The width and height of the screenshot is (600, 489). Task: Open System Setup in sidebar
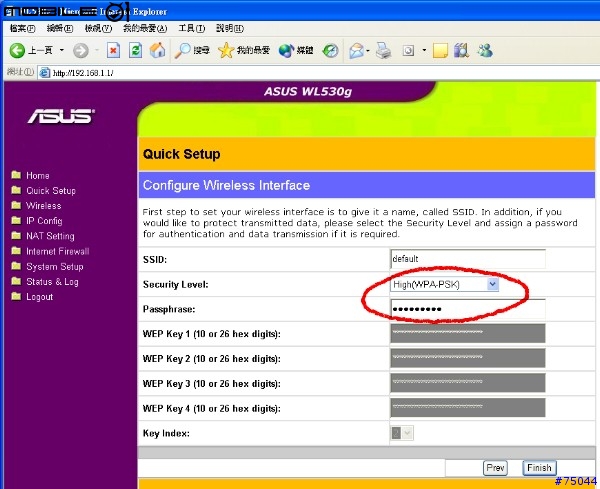pyautogui.click(x=55, y=266)
